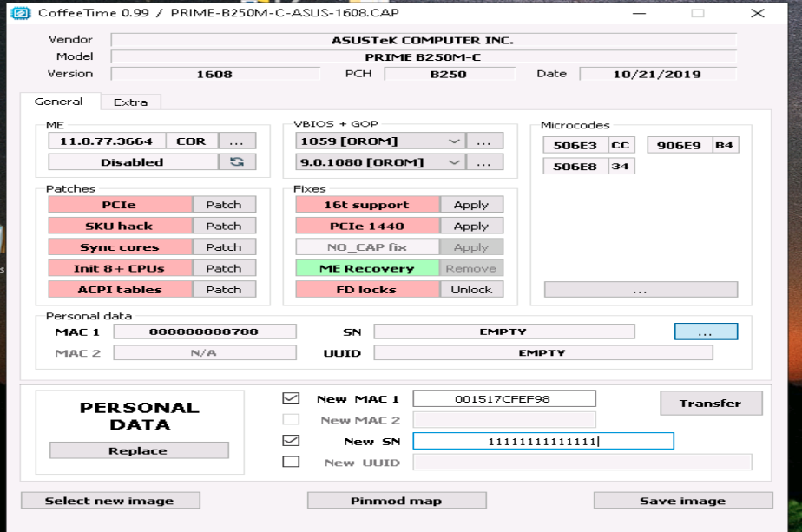Click the PRIME B250M-C model field
Screen dimensions: 802x532
tap(424, 56)
